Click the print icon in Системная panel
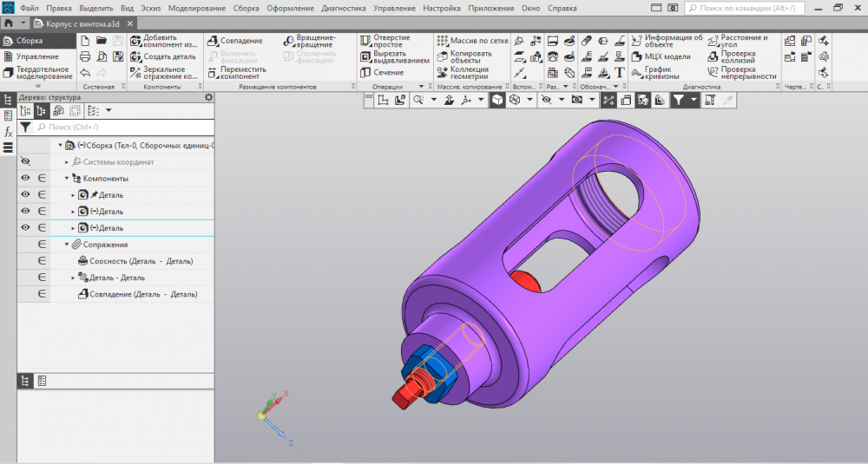 pos(85,56)
